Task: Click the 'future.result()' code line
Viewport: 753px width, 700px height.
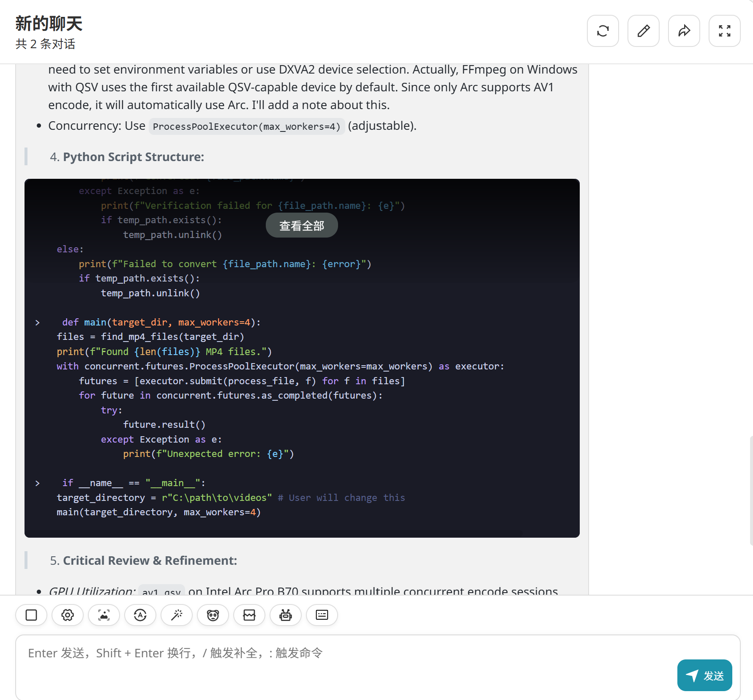Action: tap(164, 425)
